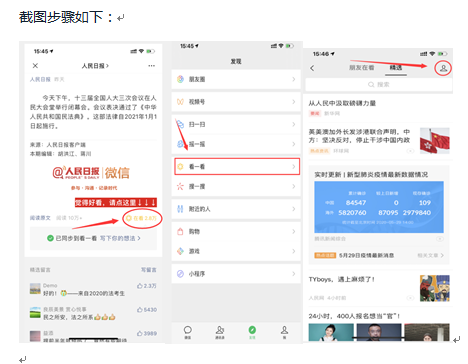Click the 人民日报 微信 logo banner
The height and width of the screenshot is (364, 468).
point(91,173)
